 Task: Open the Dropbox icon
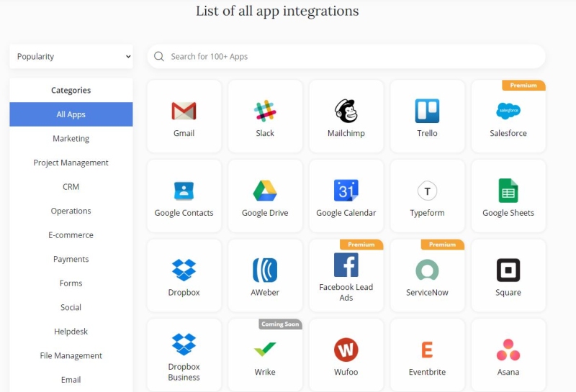pyautogui.click(x=184, y=270)
